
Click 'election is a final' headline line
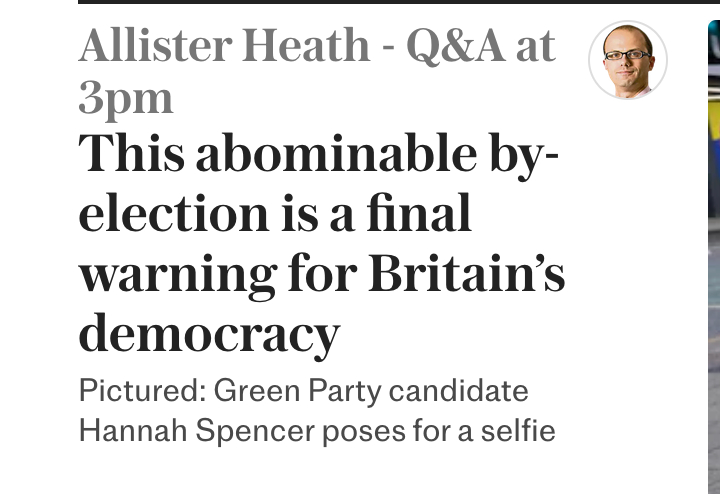274,214
